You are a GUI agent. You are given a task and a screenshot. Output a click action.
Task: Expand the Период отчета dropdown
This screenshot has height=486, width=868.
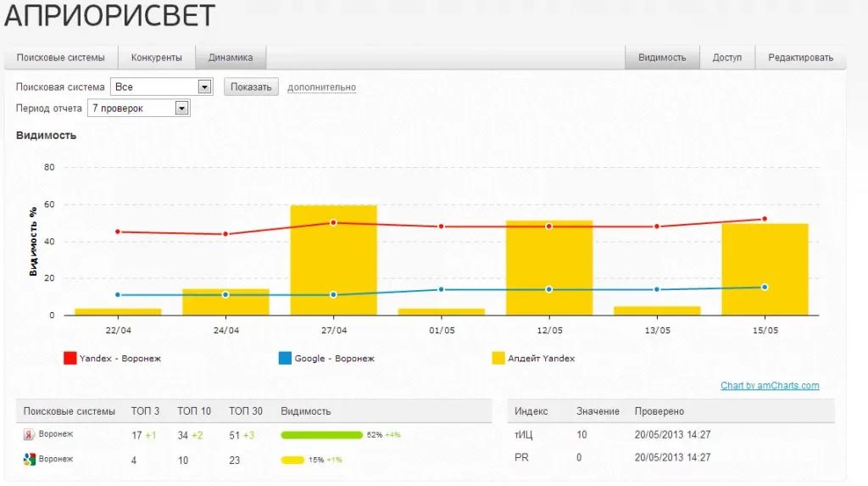pyautogui.click(x=138, y=108)
